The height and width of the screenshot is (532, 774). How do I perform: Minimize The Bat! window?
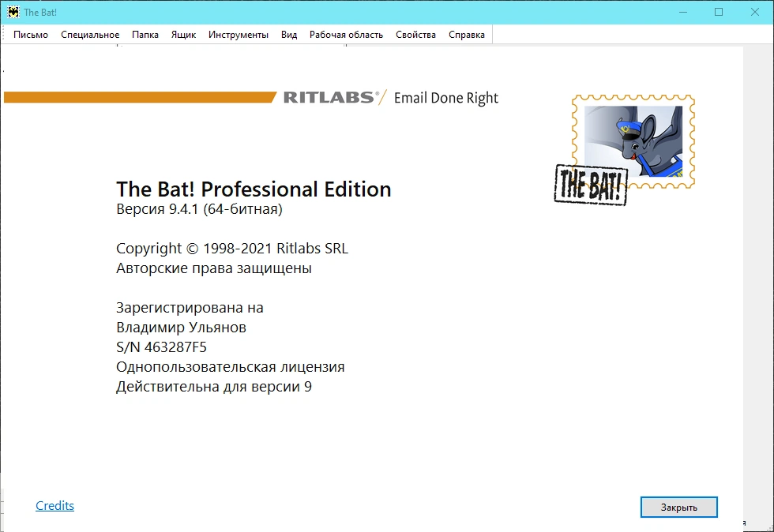[x=683, y=12]
